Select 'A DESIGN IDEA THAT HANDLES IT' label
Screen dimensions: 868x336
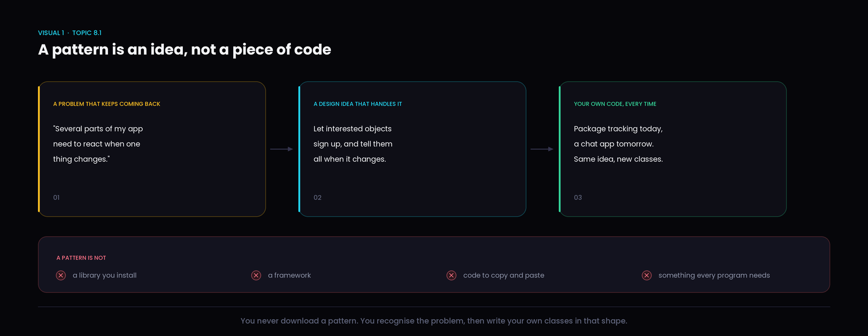coord(358,104)
